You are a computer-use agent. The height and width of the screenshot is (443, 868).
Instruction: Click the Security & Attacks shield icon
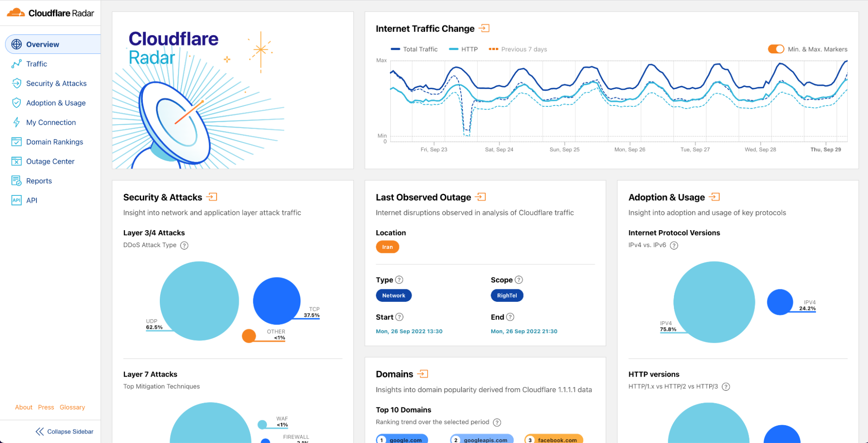pyautogui.click(x=17, y=83)
